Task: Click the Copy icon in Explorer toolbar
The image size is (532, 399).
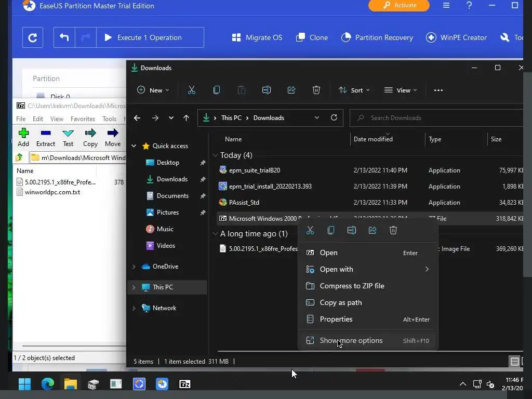Action: coord(217,90)
